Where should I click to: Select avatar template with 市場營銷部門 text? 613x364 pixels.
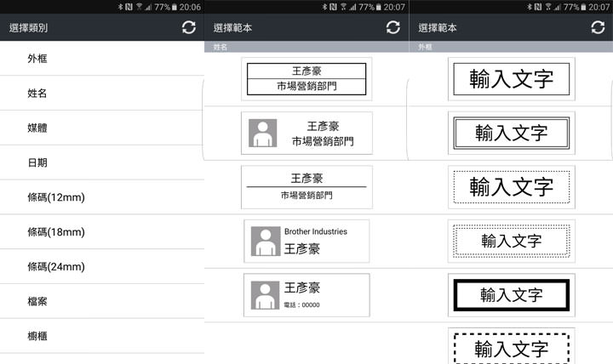coord(306,134)
